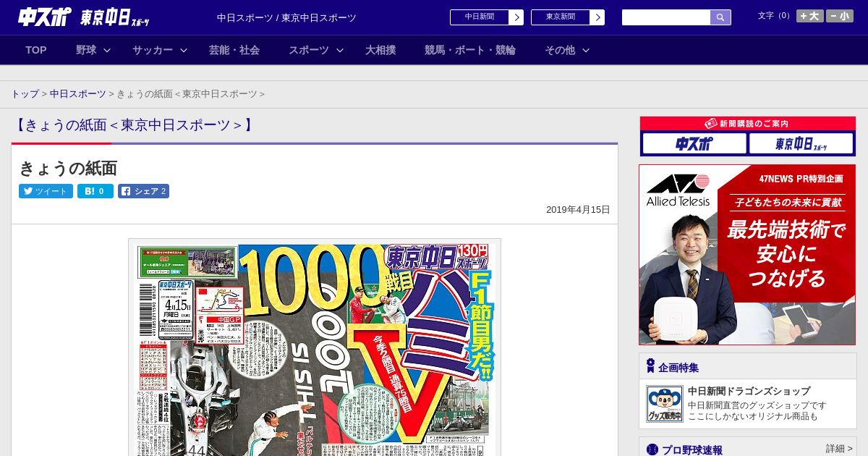Click the 新聞購読のご案内 header
The width and height of the screenshot is (868, 456).
coord(747,124)
